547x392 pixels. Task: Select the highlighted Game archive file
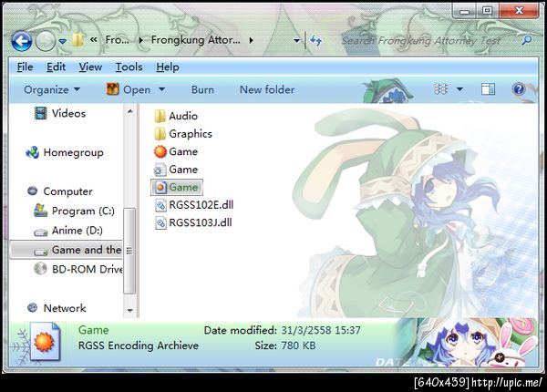[x=177, y=187]
